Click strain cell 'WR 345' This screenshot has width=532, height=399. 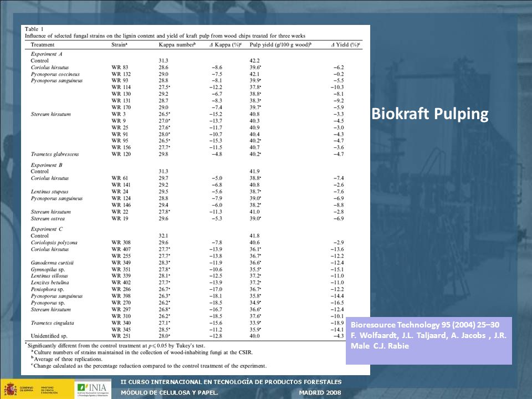(121, 329)
